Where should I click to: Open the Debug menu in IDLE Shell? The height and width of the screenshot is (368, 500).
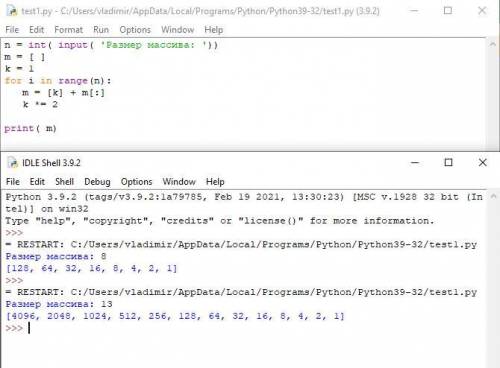point(97,182)
